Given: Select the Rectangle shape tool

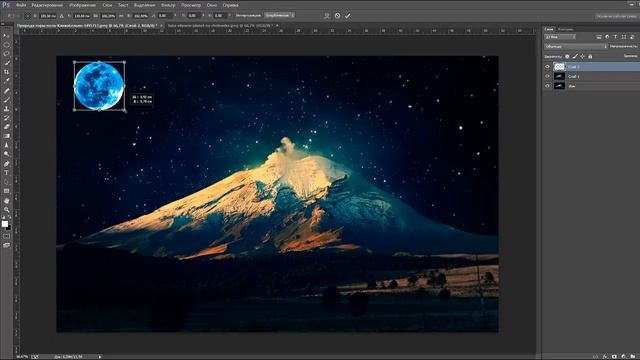Looking at the screenshot, I should tap(7, 191).
